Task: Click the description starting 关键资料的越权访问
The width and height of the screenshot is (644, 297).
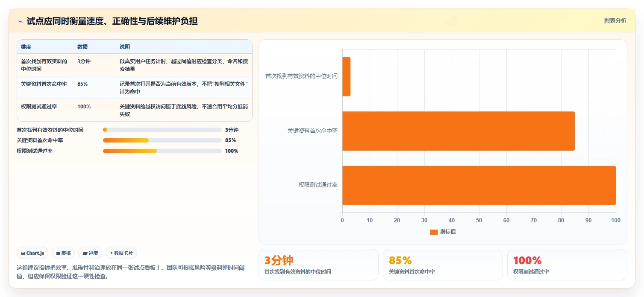Action: coord(184,110)
